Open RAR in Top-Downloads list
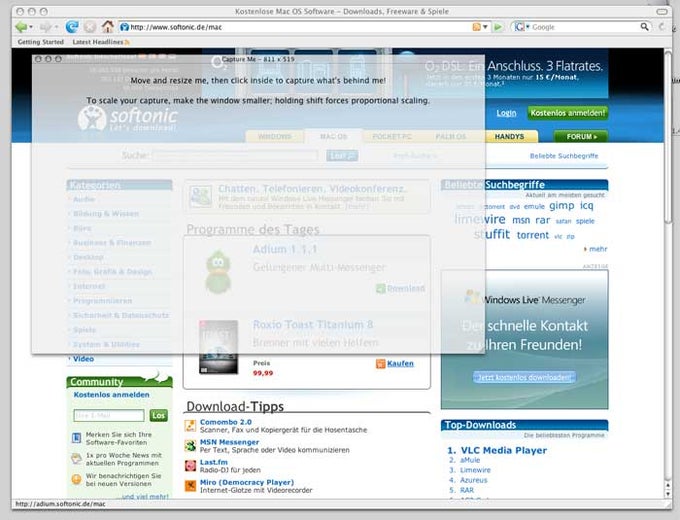 467,490
